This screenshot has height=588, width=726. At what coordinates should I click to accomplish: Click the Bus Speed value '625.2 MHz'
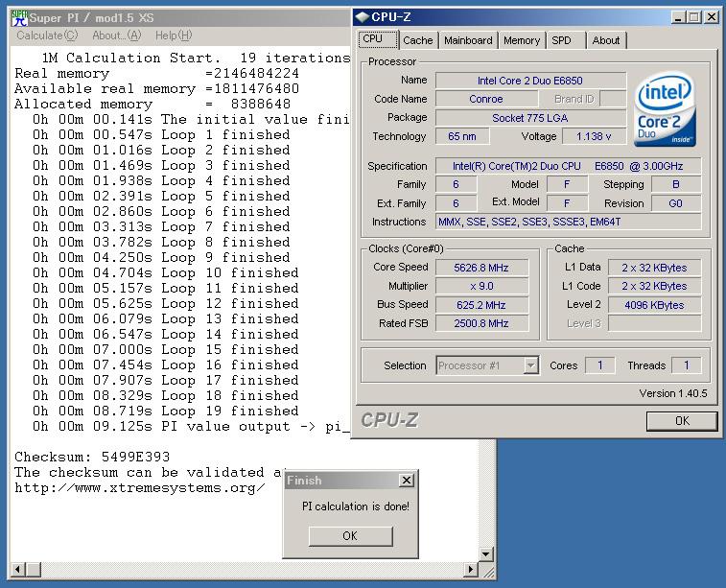pos(481,305)
